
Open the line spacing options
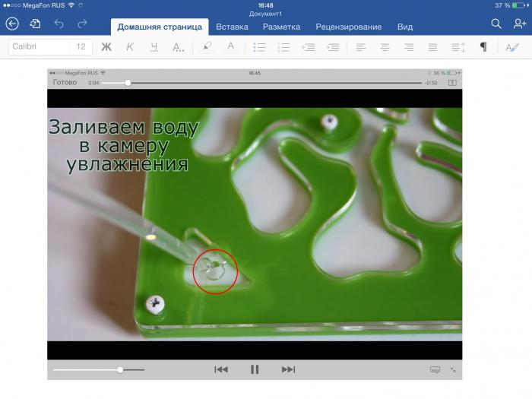tap(458, 47)
